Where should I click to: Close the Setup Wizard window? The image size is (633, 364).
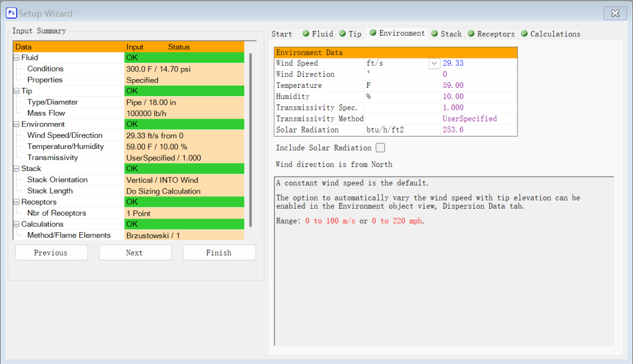pos(615,13)
